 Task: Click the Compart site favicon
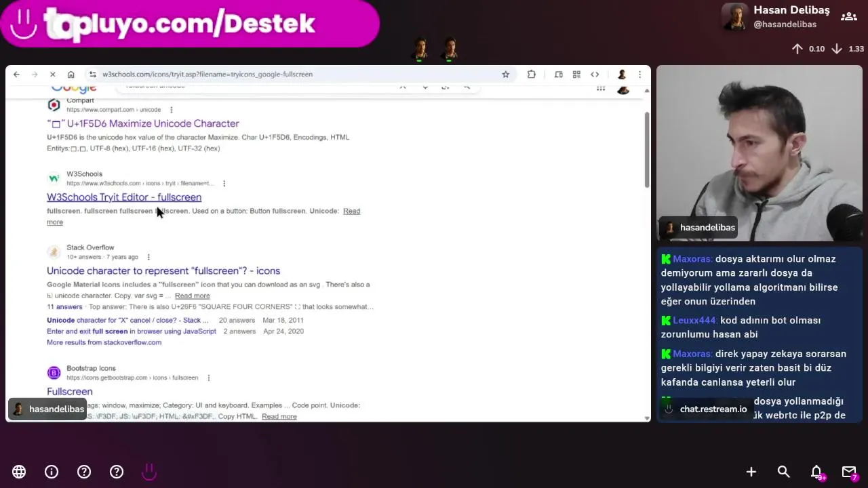(54, 104)
